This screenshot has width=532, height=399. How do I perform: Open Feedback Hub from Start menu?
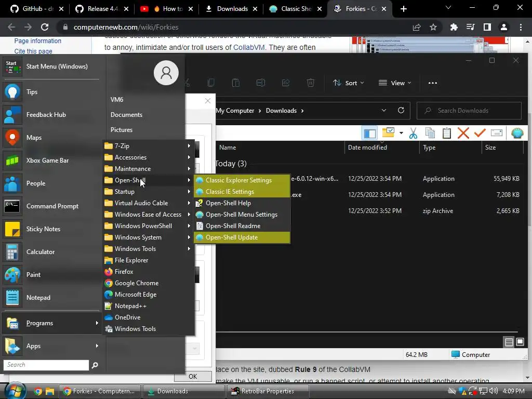[x=51, y=115]
